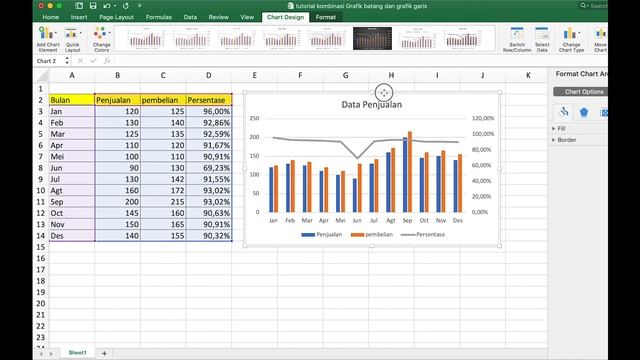Image resolution: width=640 pixels, height=360 pixels.
Task: Click the 120,00% secondary axis label
Action: pyautogui.click(x=483, y=118)
